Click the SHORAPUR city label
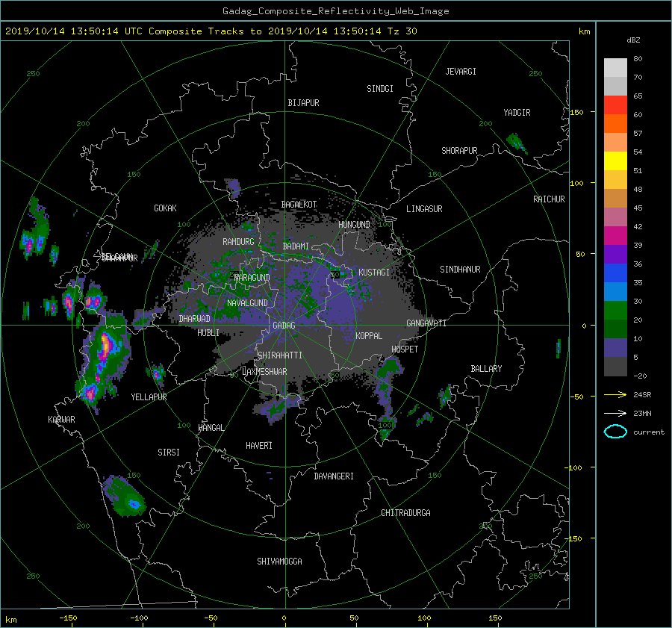Screen dimensions: 672x628 [x=459, y=151]
